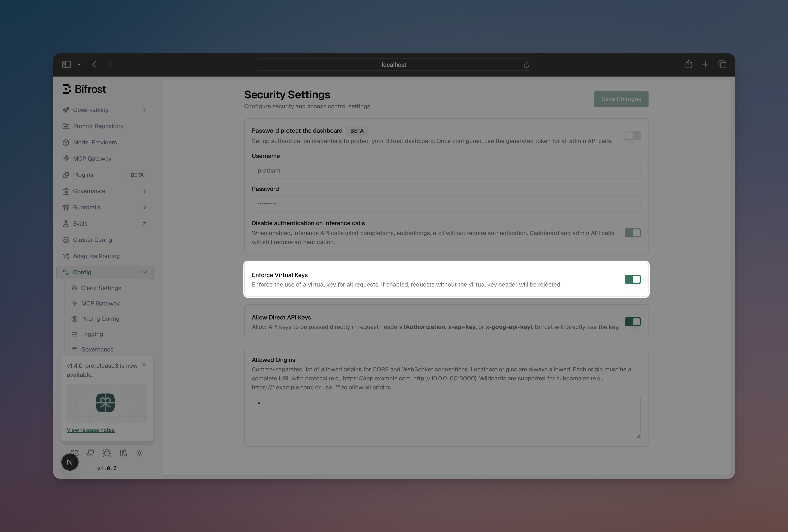788x532 pixels.
Task: Open the documentation books icon
Action: coord(123,453)
